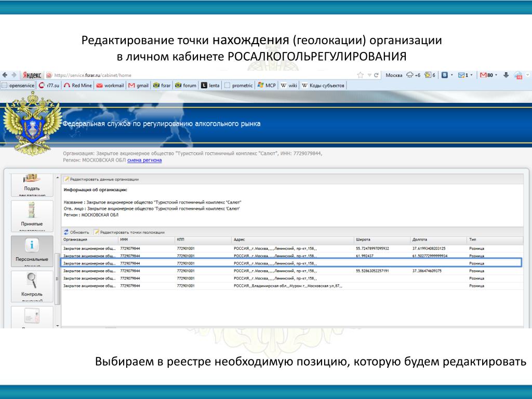The height and width of the screenshot is (399, 532).
Task: Click the sidebar scroll up arrow
Action: point(57,178)
